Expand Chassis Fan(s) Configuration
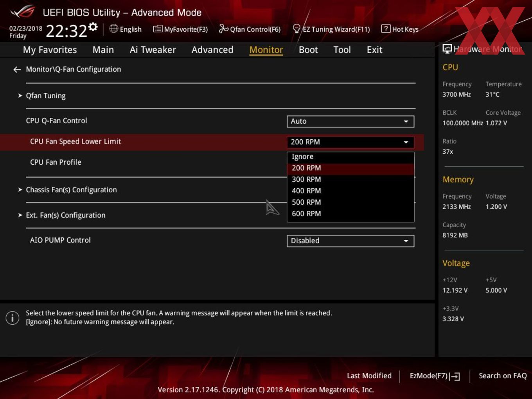532x399 pixels. pos(71,190)
